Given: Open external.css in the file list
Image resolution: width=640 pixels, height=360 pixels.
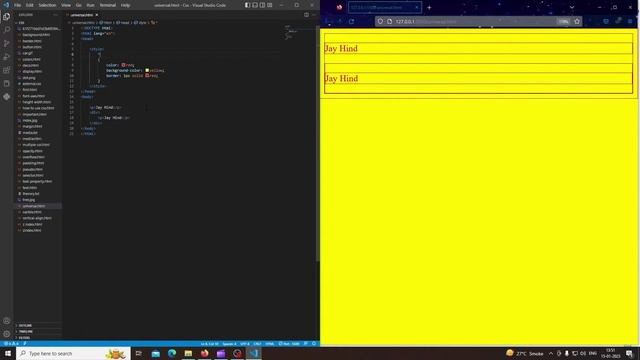Looking at the screenshot, I should [38, 84].
